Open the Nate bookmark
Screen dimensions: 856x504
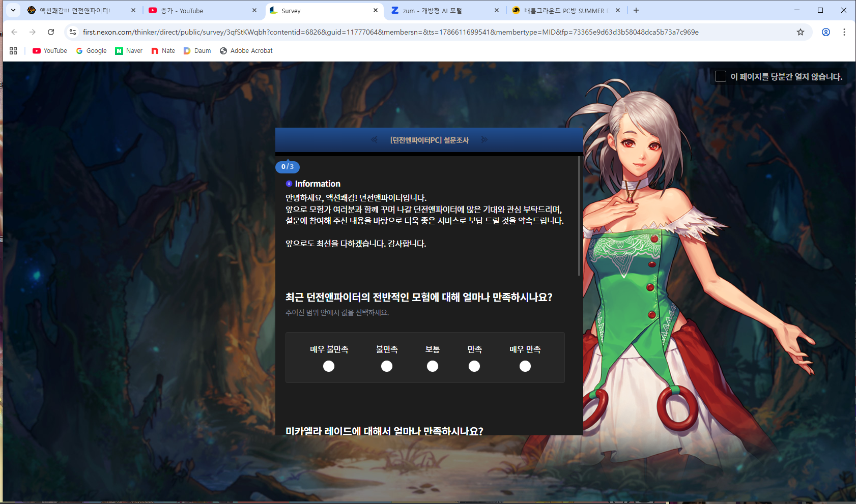pos(163,51)
